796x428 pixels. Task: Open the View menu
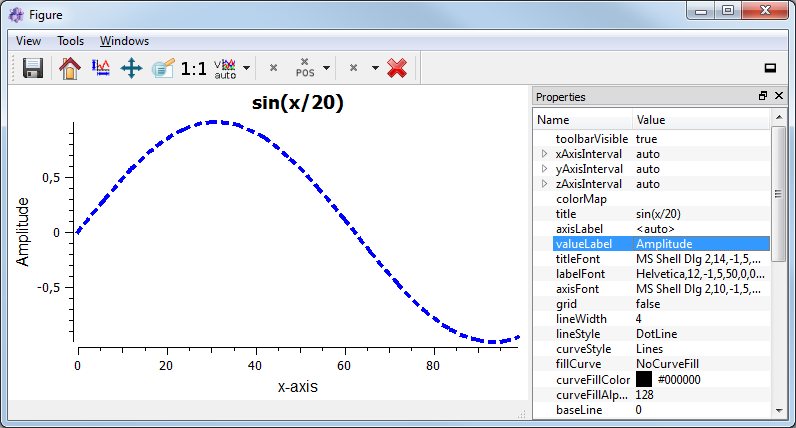point(28,41)
